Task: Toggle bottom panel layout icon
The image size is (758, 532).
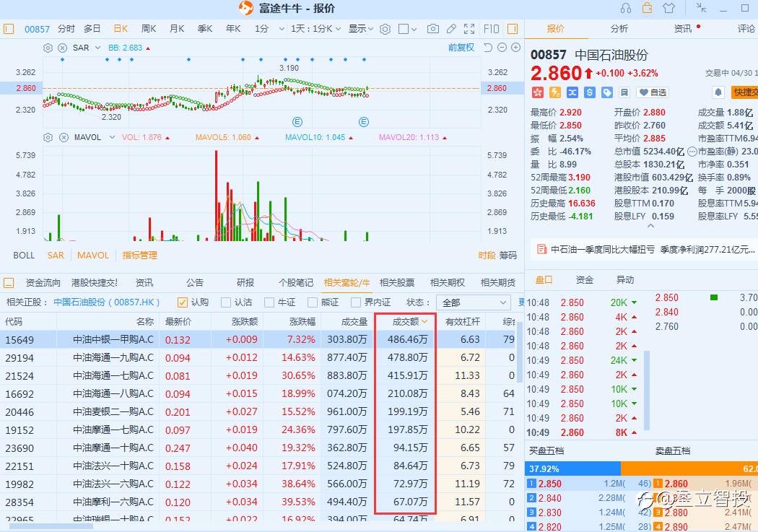Action: pyautogui.click(x=8, y=283)
